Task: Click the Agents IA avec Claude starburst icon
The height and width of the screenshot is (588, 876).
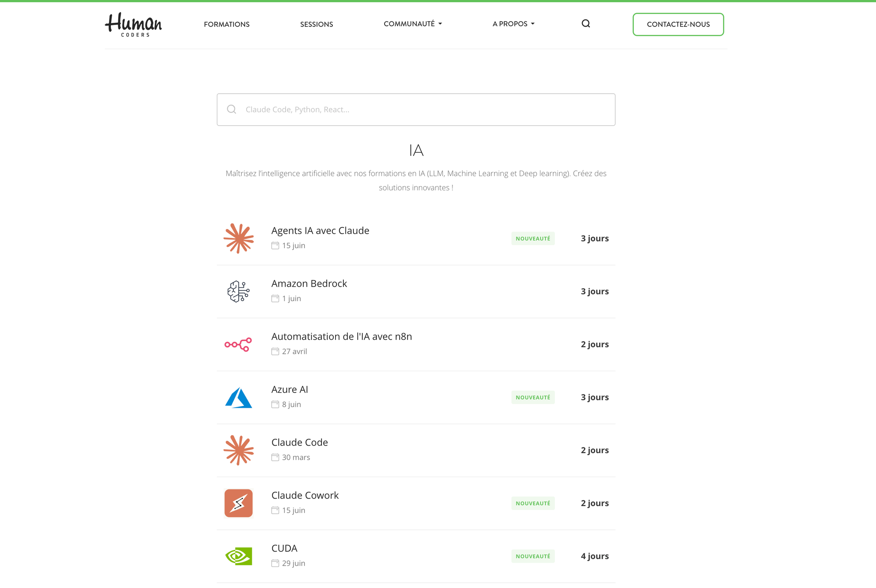Action: [239, 239]
